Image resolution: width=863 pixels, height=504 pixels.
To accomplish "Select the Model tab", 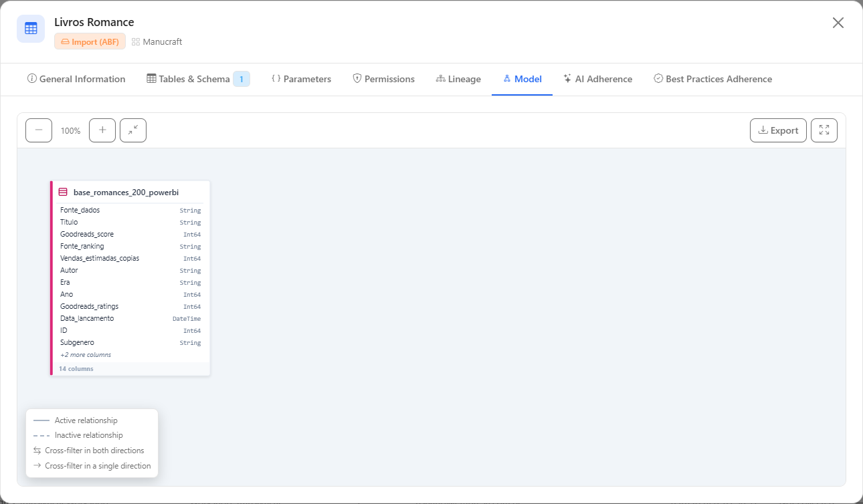I will coord(522,79).
